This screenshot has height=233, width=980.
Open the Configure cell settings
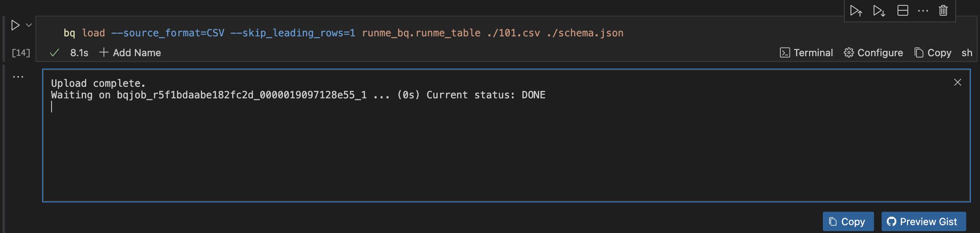(873, 53)
